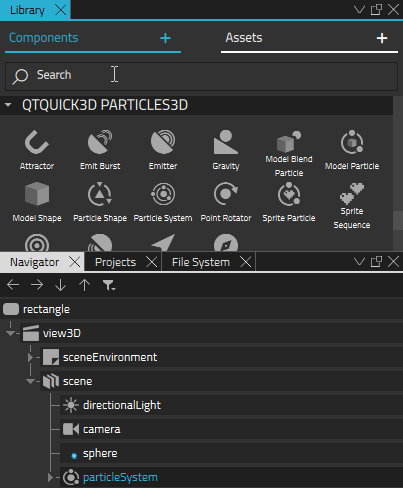Select the Model Shape cube icon
Image resolution: width=403 pixels, height=488 pixels.
37,194
